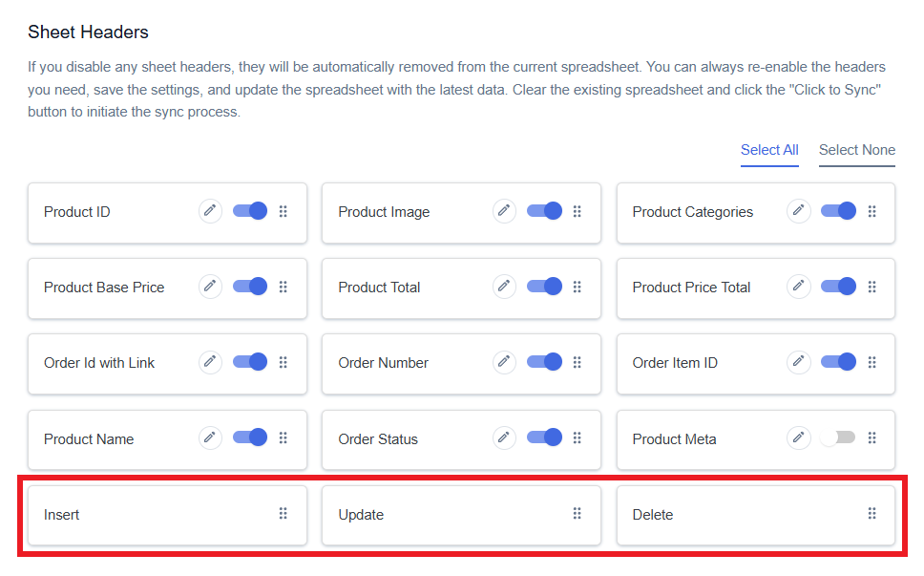The width and height of the screenshot is (924, 576).
Task: Enable the Product Meta toggle
Action: (838, 437)
